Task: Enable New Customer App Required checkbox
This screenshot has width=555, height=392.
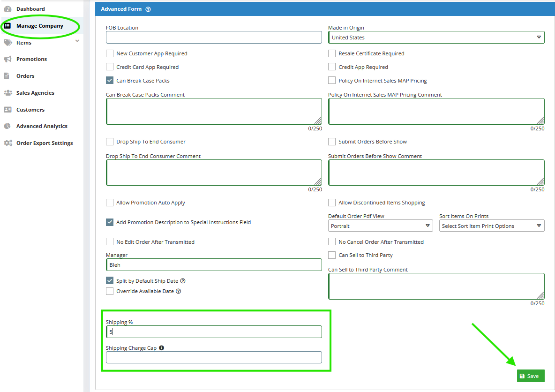Action: pos(110,53)
